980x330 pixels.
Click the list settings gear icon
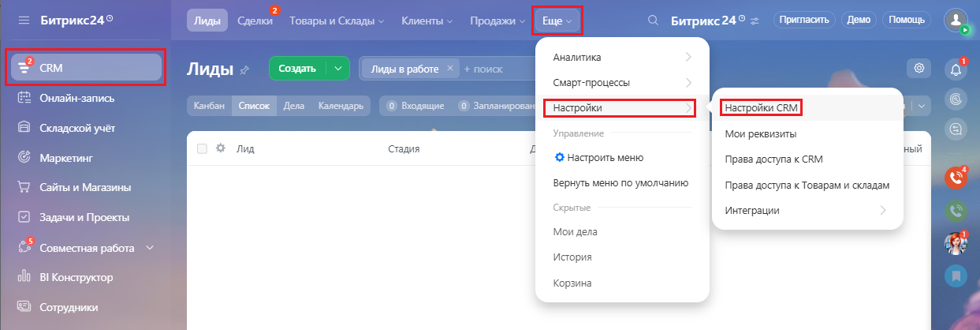[919, 69]
